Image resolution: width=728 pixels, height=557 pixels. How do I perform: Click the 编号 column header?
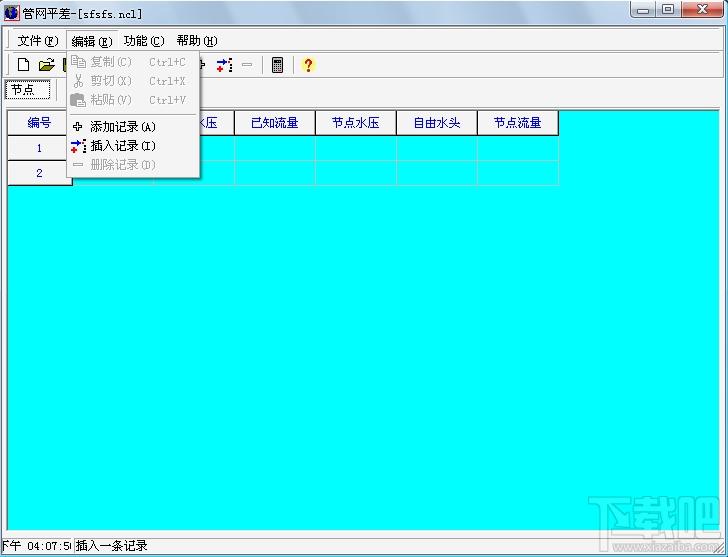pos(39,123)
